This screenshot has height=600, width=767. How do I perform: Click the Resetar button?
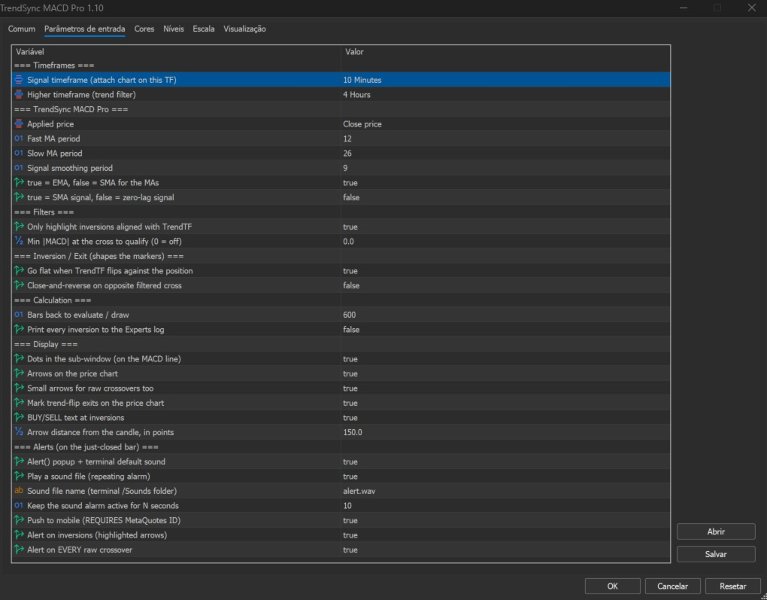[x=732, y=586]
